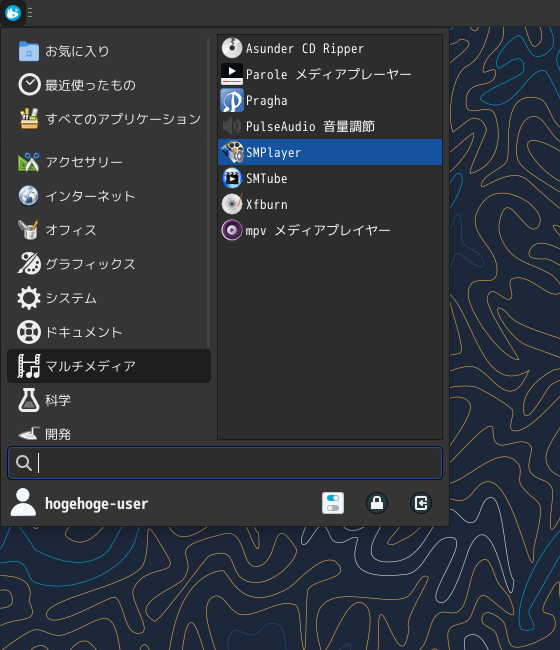Choose グラフィックス category

(107, 264)
